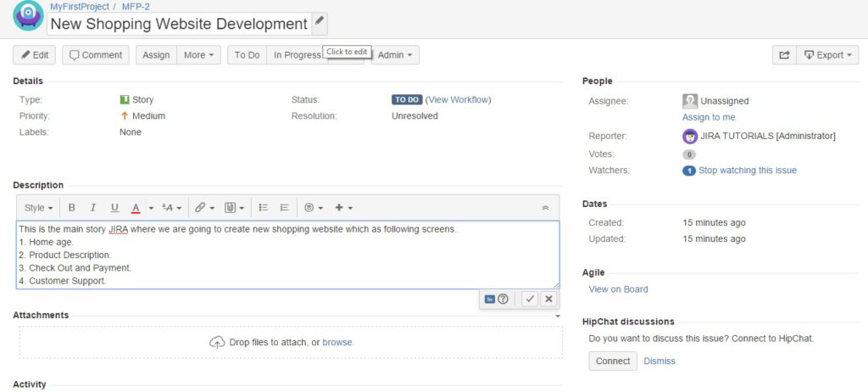Click Stop watching this issue
The image size is (868, 392).
tap(748, 171)
